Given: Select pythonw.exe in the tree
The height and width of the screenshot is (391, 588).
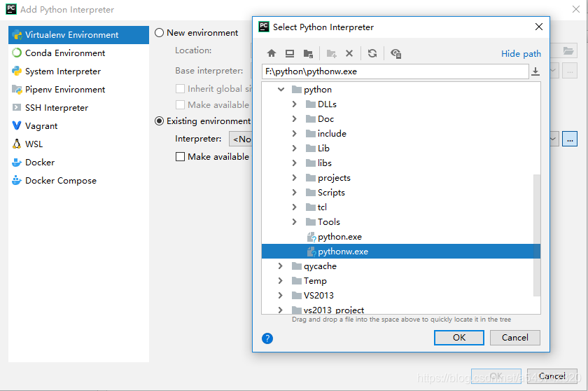Looking at the screenshot, I should pos(401,252).
